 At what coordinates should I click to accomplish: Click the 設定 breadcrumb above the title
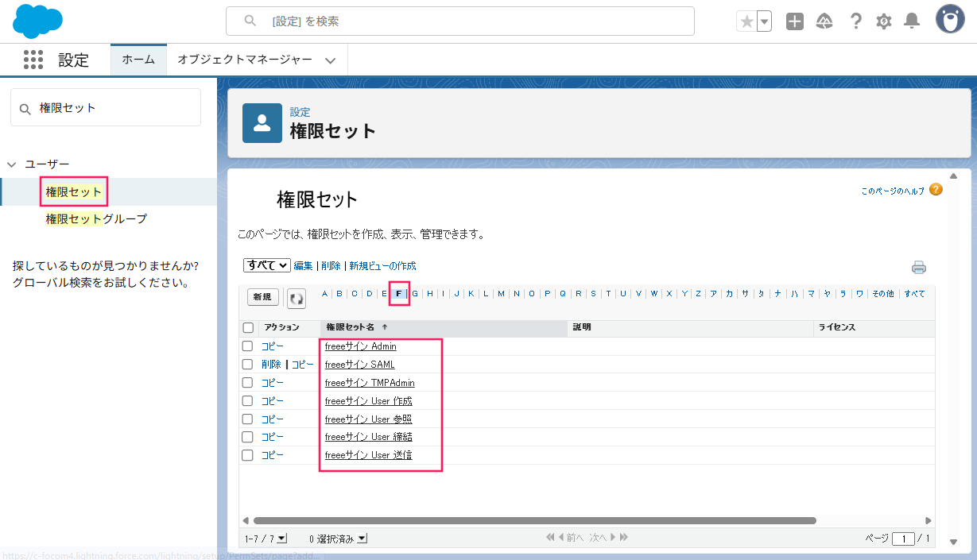[300, 112]
